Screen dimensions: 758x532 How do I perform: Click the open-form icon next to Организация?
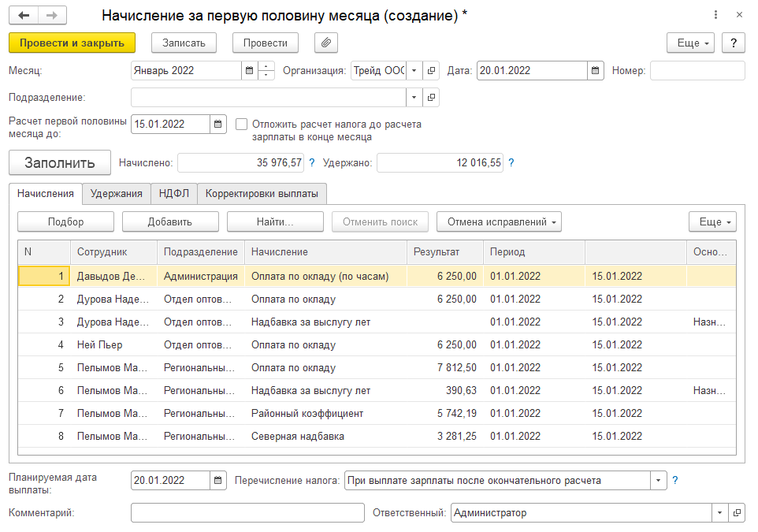[431, 71]
